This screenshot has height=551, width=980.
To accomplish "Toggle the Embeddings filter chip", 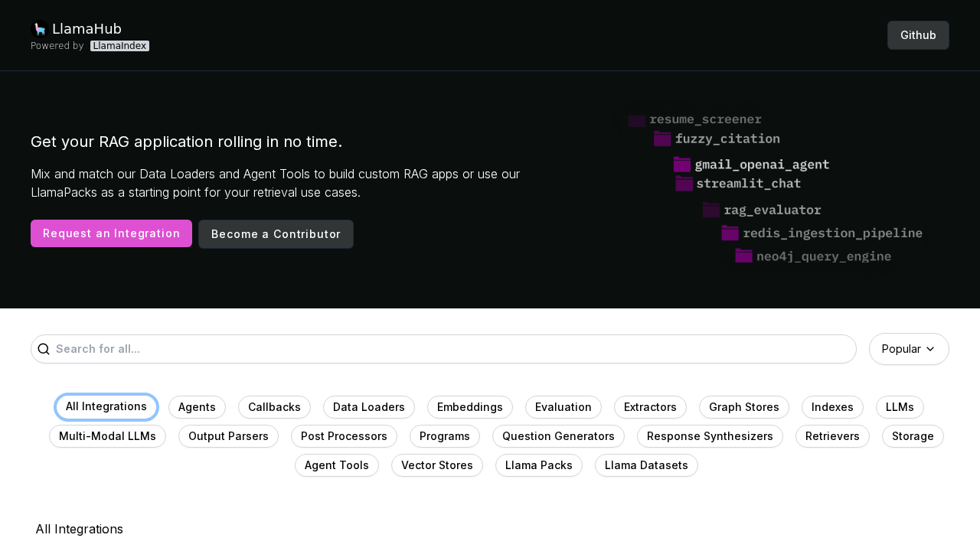I will 469,407.
